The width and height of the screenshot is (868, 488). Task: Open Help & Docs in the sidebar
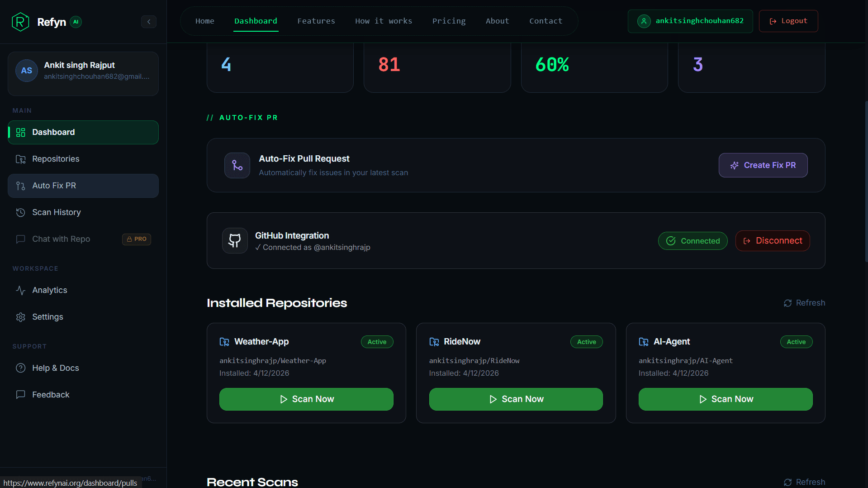pyautogui.click(x=55, y=368)
